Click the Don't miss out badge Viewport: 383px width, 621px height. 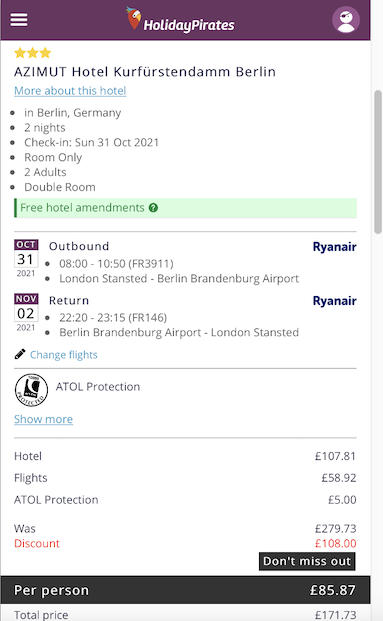point(307,561)
